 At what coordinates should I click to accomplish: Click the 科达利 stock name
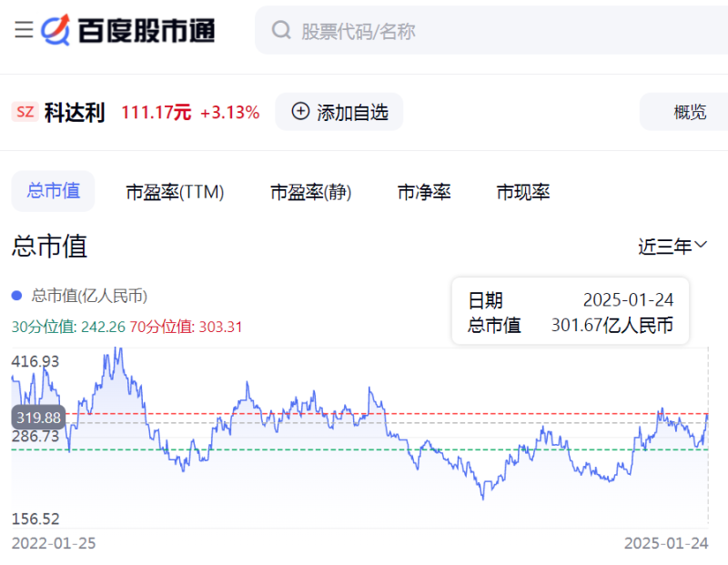[x=75, y=113]
